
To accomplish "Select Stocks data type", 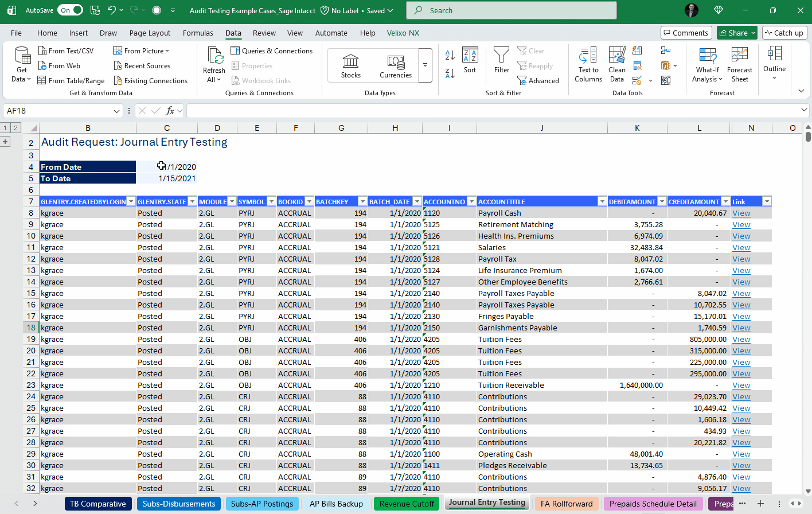I will click(350, 65).
